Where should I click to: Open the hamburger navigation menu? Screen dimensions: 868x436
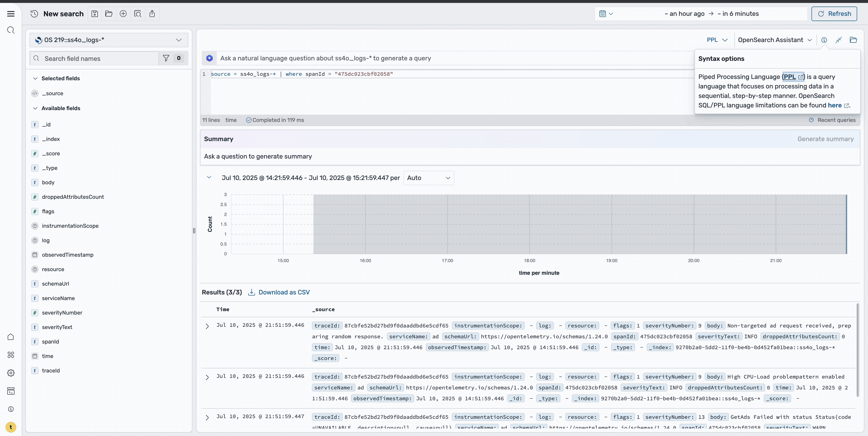(11, 14)
